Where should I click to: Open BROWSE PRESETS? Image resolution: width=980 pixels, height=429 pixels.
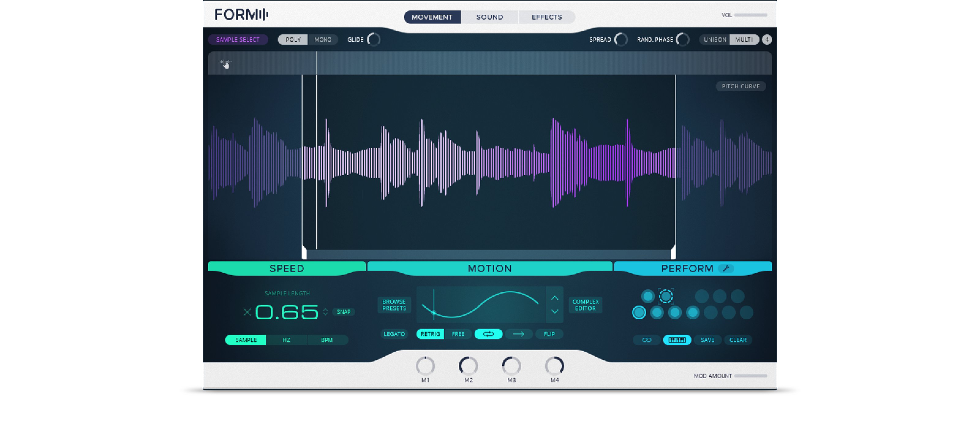pos(394,305)
